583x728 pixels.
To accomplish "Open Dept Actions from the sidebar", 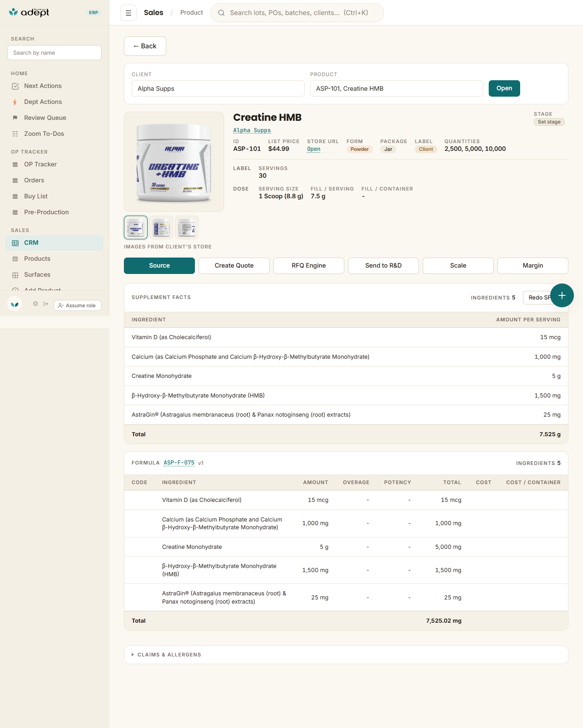I will [55, 102].
